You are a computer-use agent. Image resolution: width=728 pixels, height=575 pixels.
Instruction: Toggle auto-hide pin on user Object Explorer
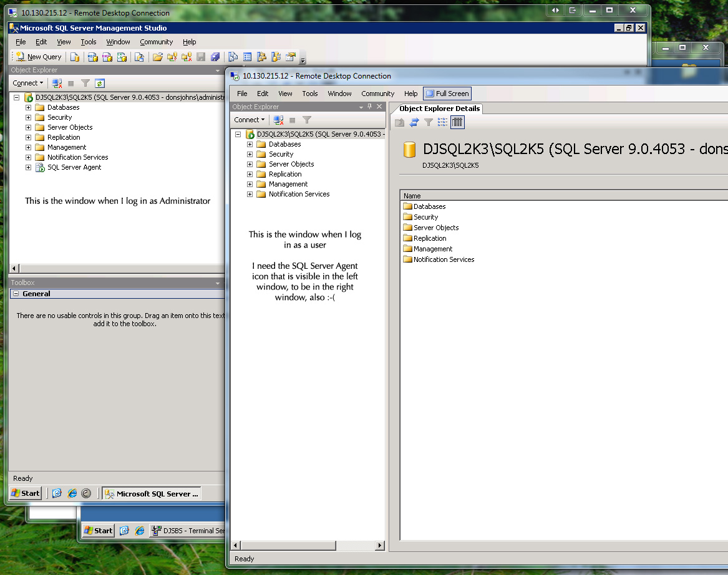point(369,106)
